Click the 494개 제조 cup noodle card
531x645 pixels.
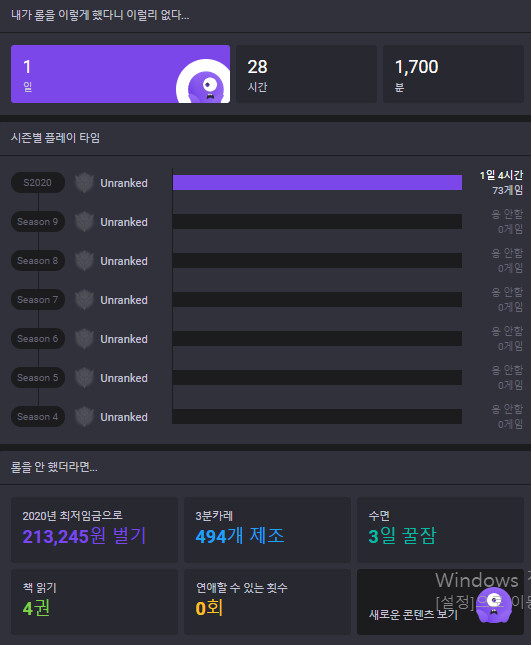[267, 529]
